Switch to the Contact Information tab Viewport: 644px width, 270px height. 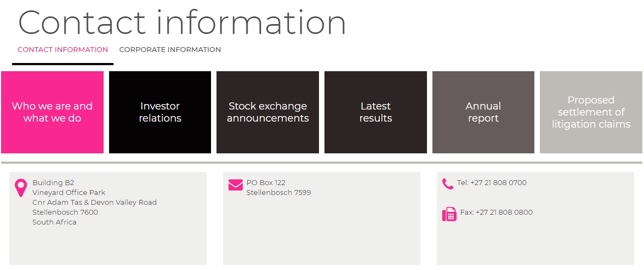pos(62,50)
